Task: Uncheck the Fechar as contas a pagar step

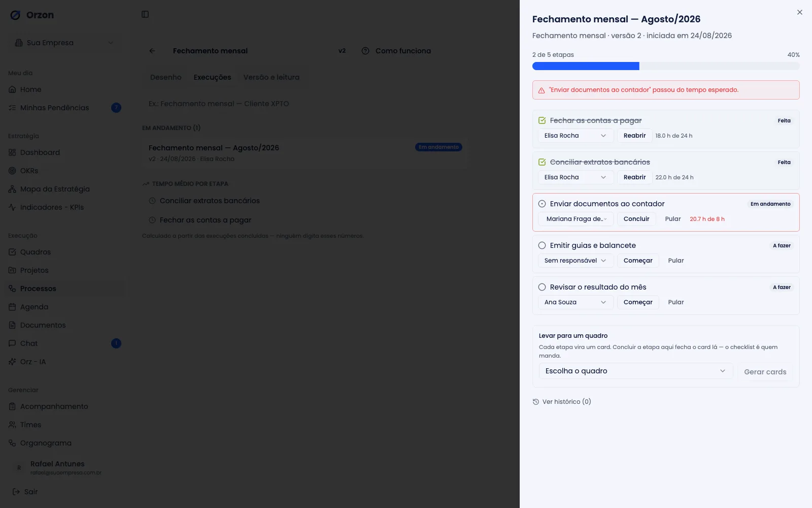Action: (x=542, y=120)
